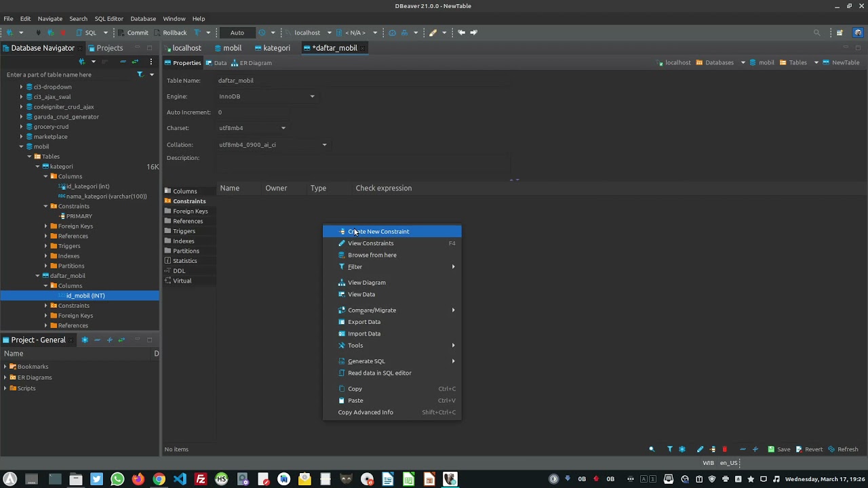Click the Auto Increment input field

[x=254, y=112]
